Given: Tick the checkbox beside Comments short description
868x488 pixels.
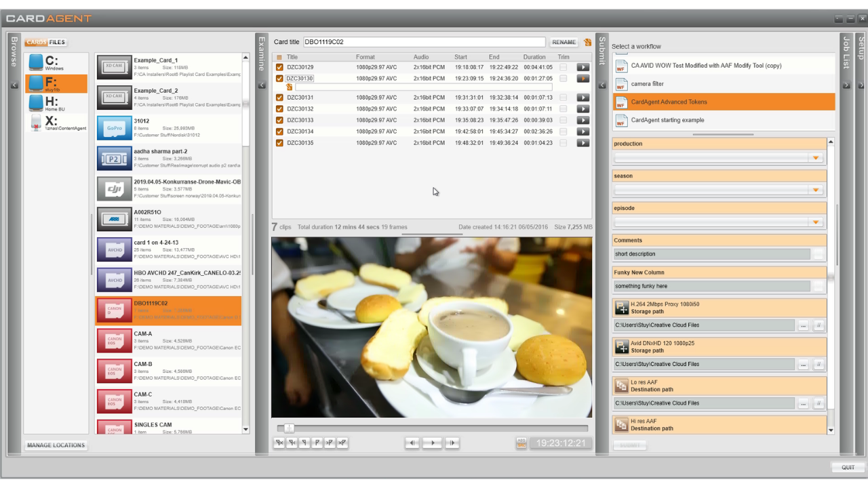Looking at the screenshot, I should click(818, 254).
